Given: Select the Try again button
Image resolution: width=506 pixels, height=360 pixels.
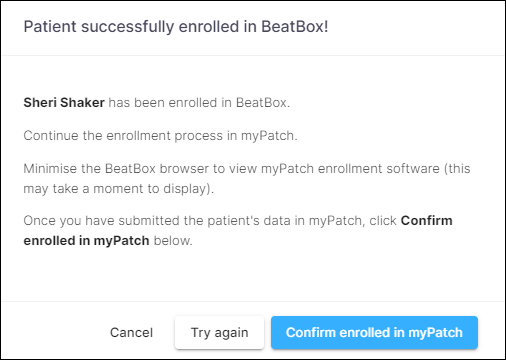Looking at the screenshot, I should click(219, 333).
